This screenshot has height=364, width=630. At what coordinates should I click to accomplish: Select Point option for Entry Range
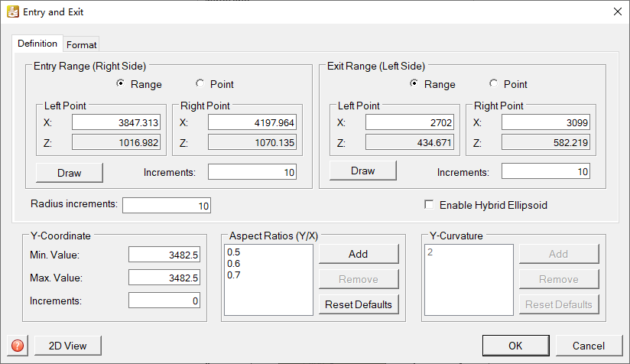point(200,83)
